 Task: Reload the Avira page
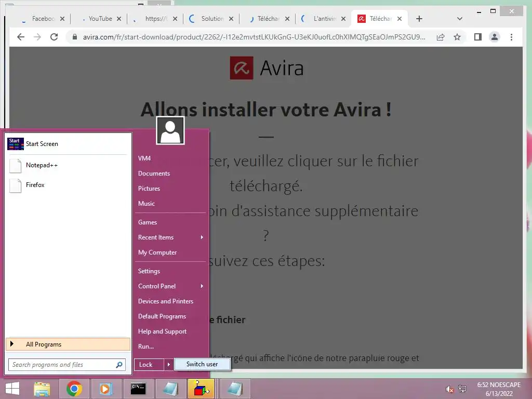(54, 37)
